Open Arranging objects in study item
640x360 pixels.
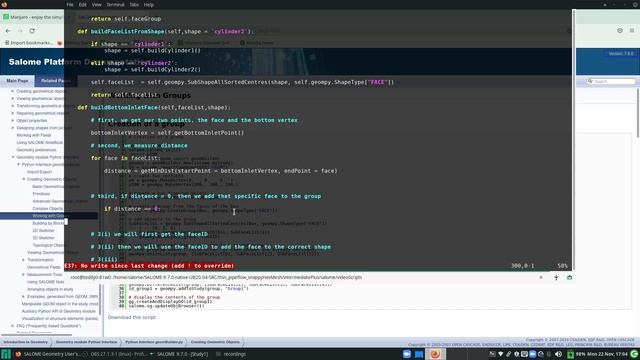coord(50,289)
